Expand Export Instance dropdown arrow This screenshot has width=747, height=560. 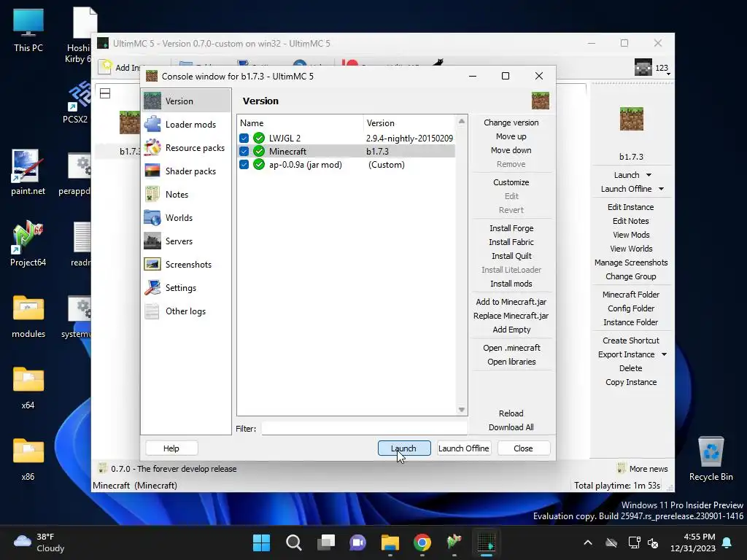[x=664, y=355]
